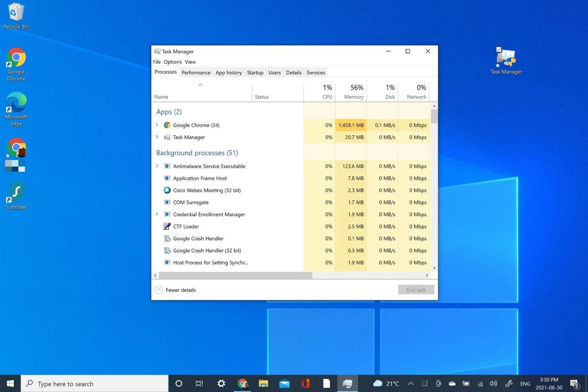Open the Options menu
This screenshot has width=588, height=392.
(173, 62)
